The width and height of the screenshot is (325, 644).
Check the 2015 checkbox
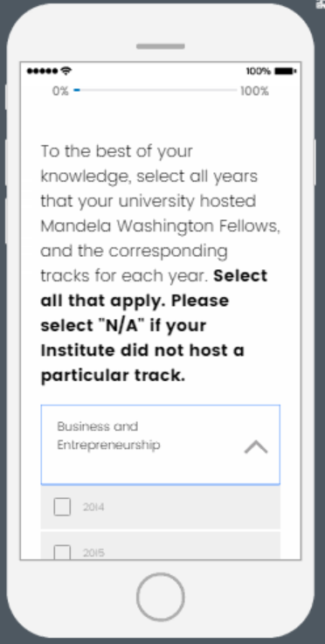click(x=62, y=552)
